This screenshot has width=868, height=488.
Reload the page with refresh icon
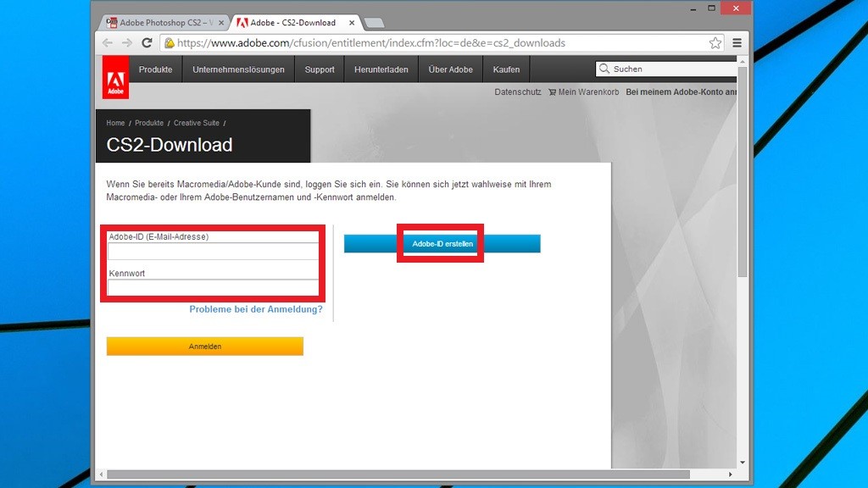click(147, 42)
